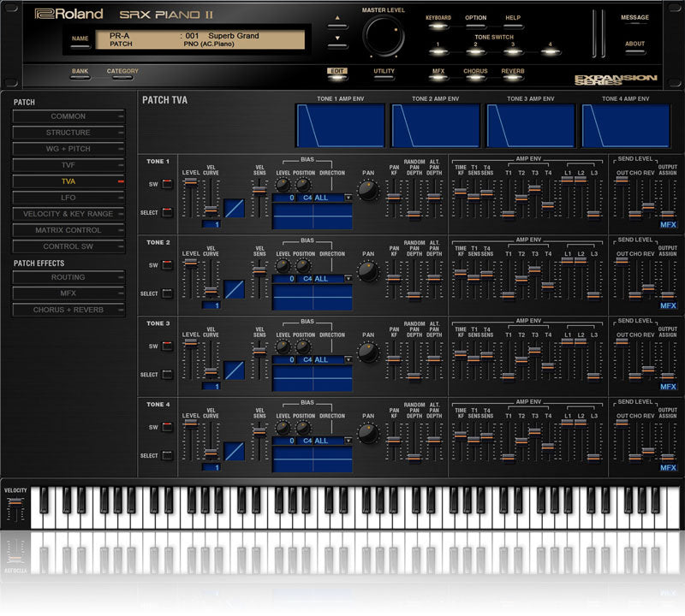This screenshot has width=685, height=616.
Task: Click the Tone 3 Amp Env display
Action: [530, 126]
